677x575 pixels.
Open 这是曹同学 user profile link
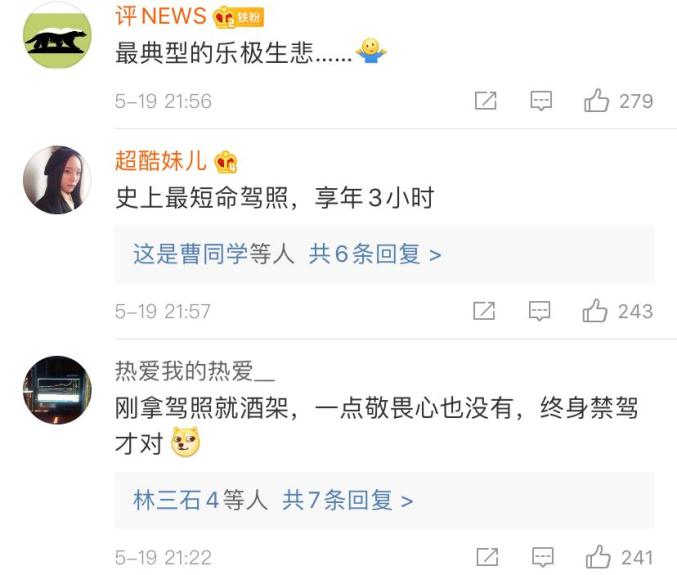tap(190, 254)
